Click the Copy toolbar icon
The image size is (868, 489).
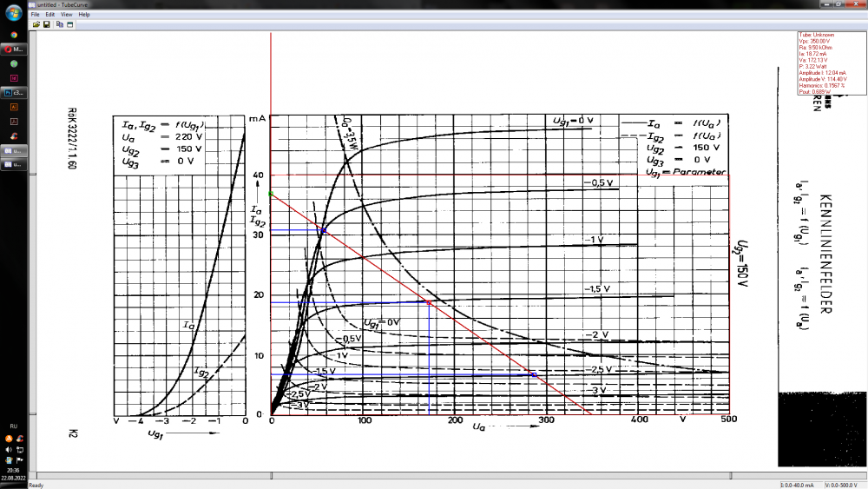coord(59,24)
